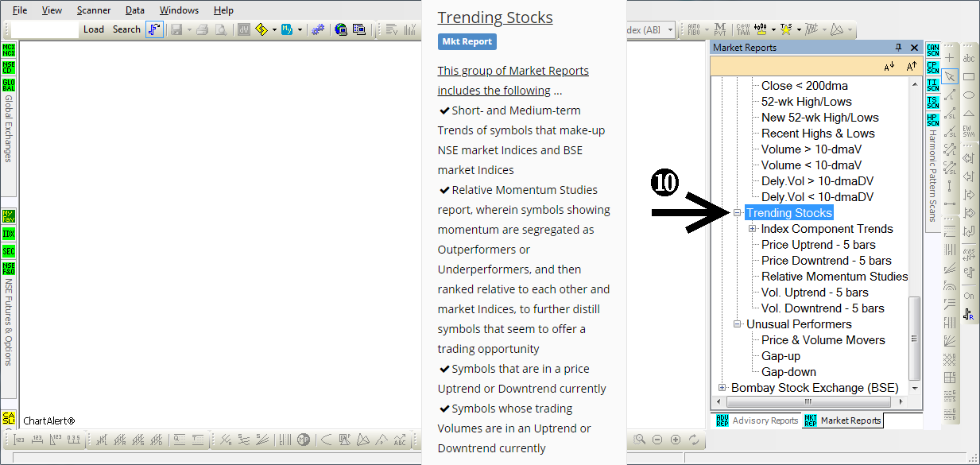Open the index combo box dropdown

[x=670, y=29]
